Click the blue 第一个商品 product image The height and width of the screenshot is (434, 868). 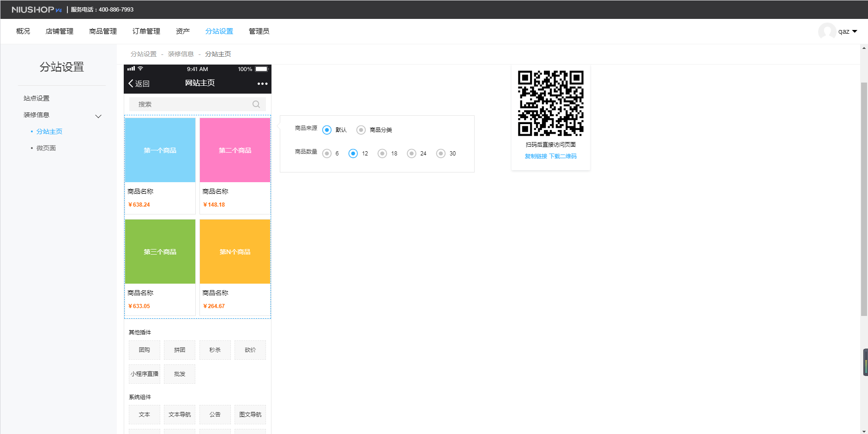point(160,150)
